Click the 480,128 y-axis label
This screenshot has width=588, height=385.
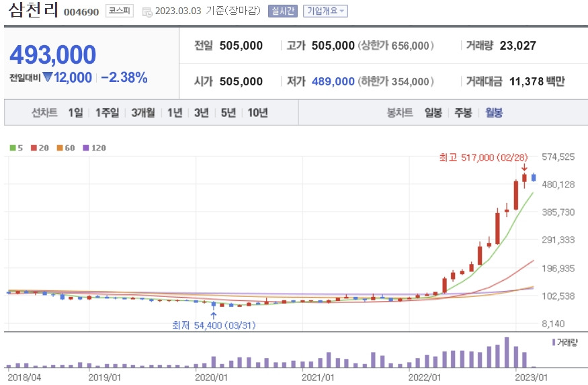click(x=558, y=185)
